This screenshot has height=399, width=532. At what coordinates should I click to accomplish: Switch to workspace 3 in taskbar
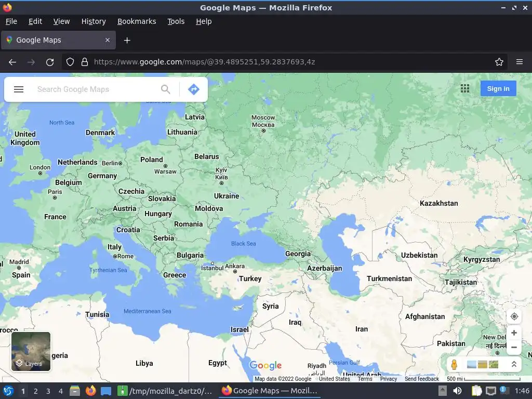48,391
